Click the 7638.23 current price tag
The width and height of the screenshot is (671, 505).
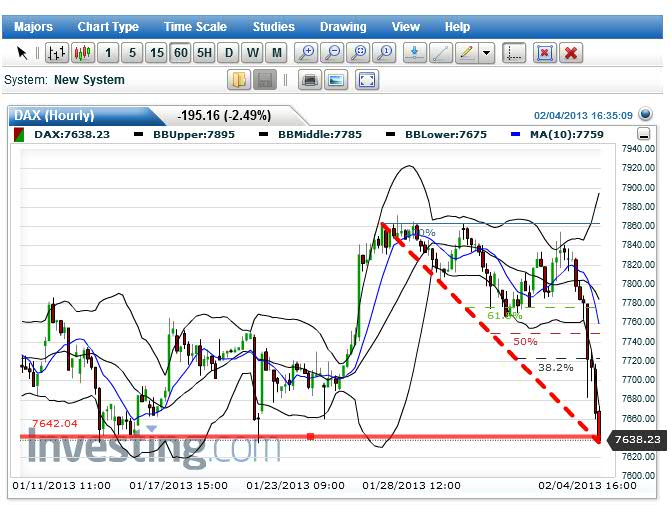pos(637,440)
